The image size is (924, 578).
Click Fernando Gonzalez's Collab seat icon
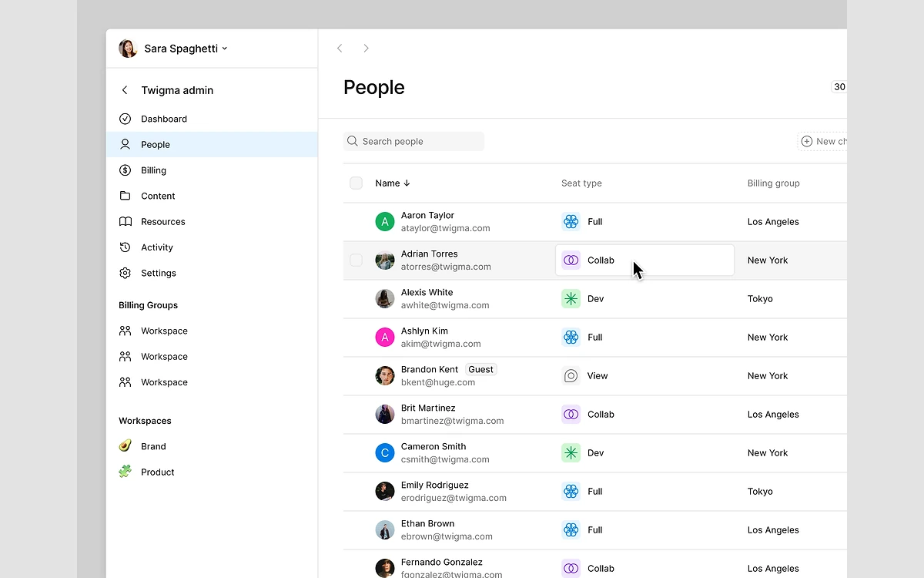[571, 569]
